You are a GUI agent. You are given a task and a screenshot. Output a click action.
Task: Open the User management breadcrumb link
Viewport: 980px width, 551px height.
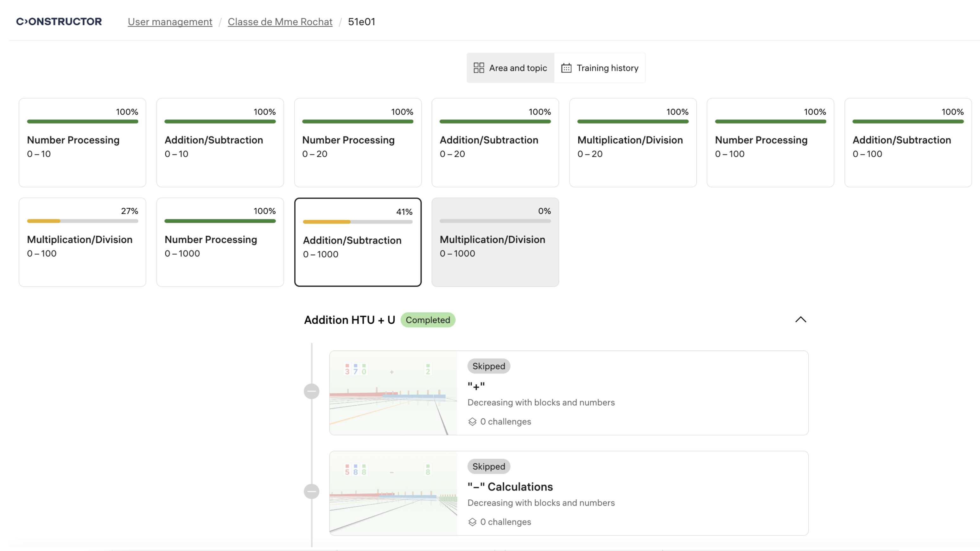(170, 22)
